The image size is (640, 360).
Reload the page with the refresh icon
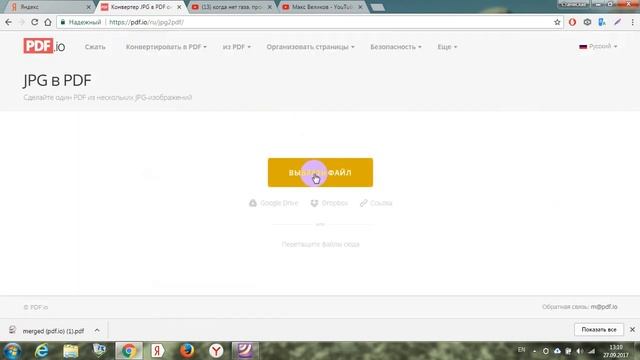35,22
